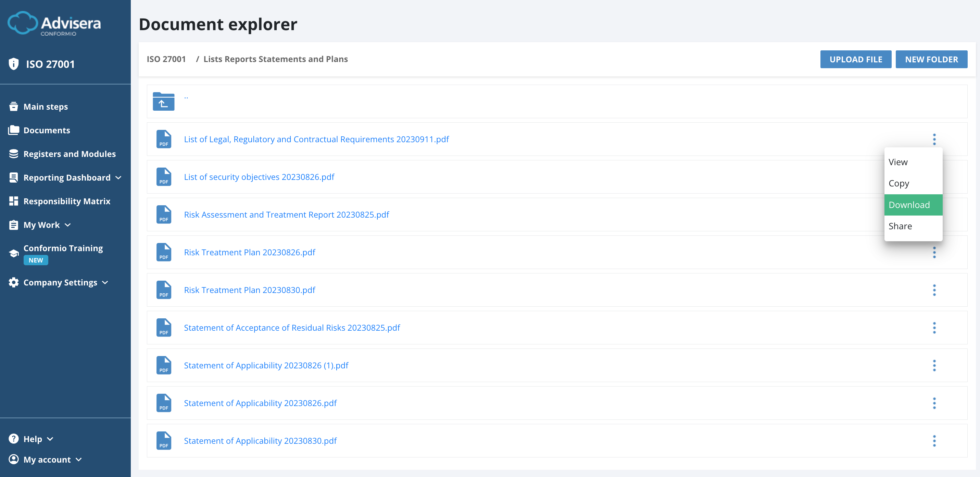Expand the Reporting Dashboard section
The height and width of the screenshot is (477, 980).
pyautogui.click(x=118, y=178)
